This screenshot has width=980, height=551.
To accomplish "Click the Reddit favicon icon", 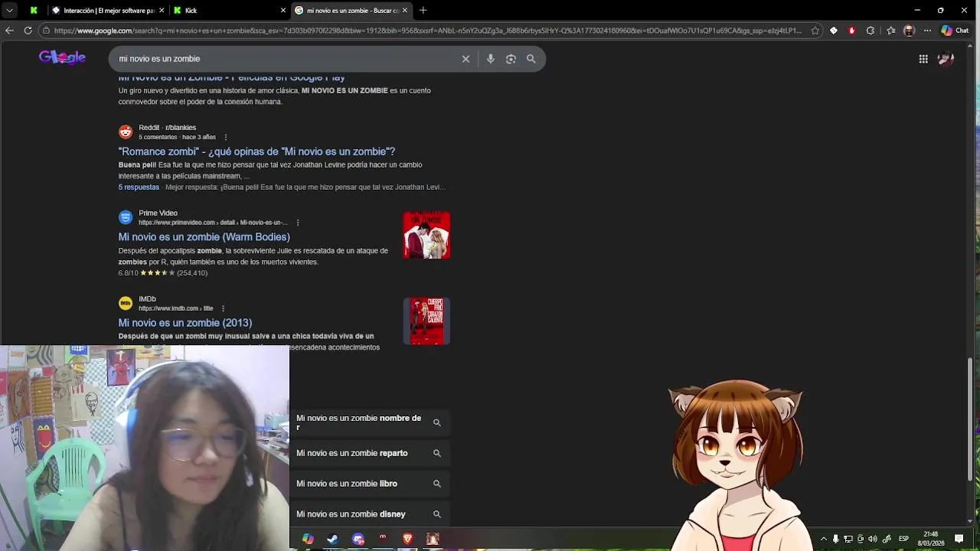I will pyautogui.click(x=126, y=132).
